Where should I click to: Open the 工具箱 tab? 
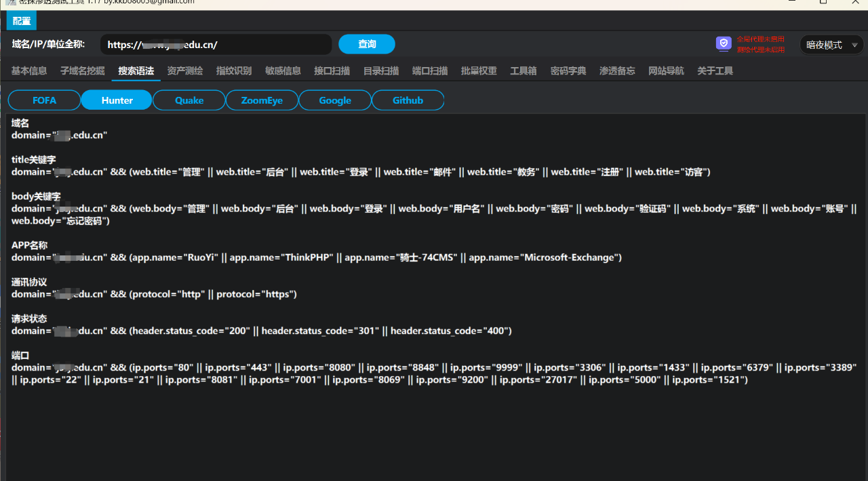click(524, 71)
